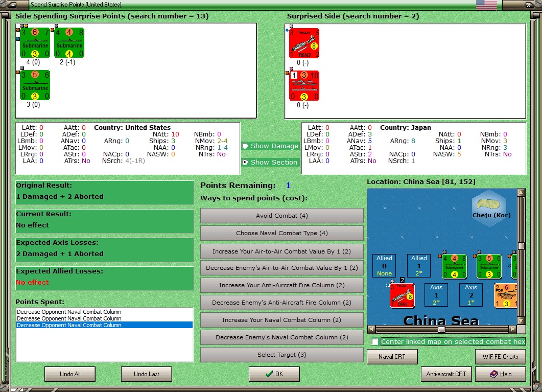Select the Tenzan B6N2 aircraft counter
This screenshot has height=392, width=542.
(304, 43)
